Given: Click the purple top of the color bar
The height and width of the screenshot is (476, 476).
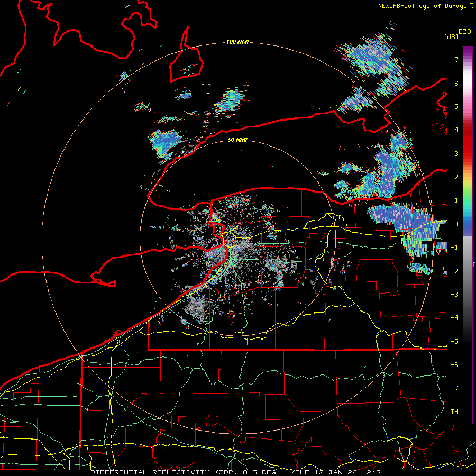Looking at the screenshot, I should point(467,52).
